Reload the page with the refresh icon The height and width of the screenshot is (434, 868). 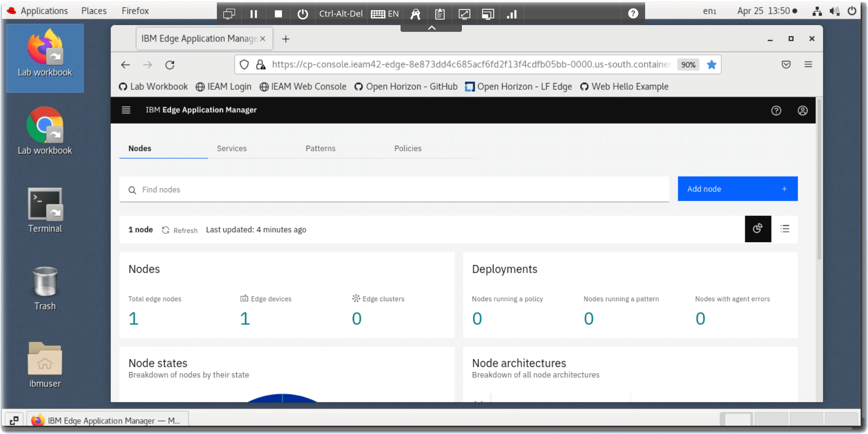(x=170, y=65)
